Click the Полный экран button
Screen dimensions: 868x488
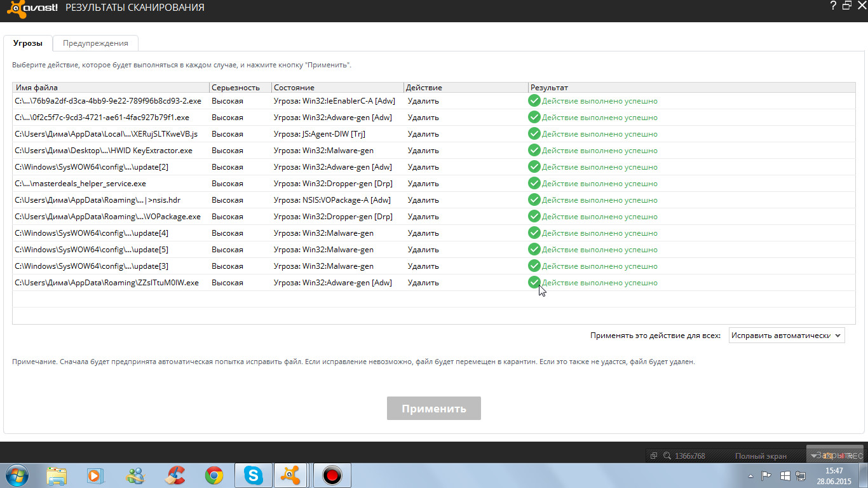pyautogui.click(x=761, y=456)
